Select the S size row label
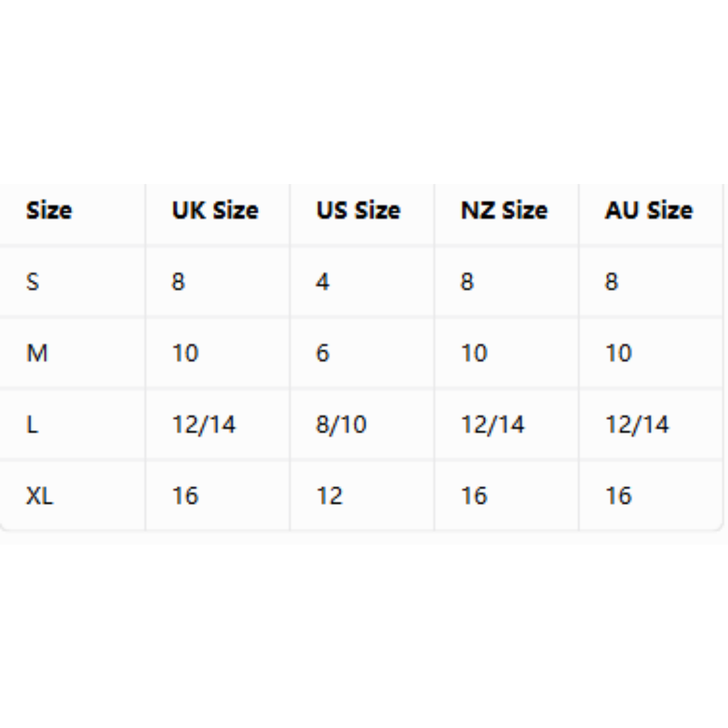Image resolution: width=728 pixels, height=728 pixels. pos(32,282)
